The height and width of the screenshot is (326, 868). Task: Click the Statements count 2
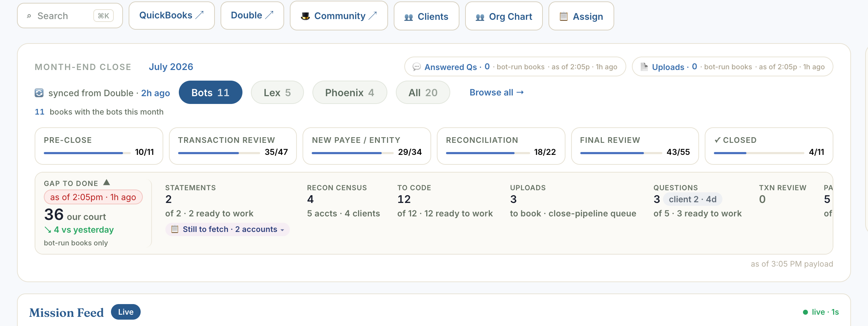(x=169, y=199)
